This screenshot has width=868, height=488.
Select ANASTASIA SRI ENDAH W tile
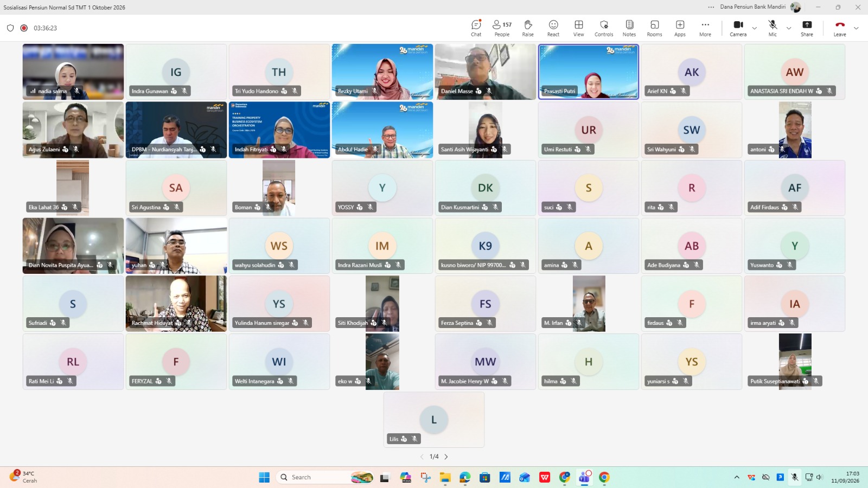tap(795, 72)
